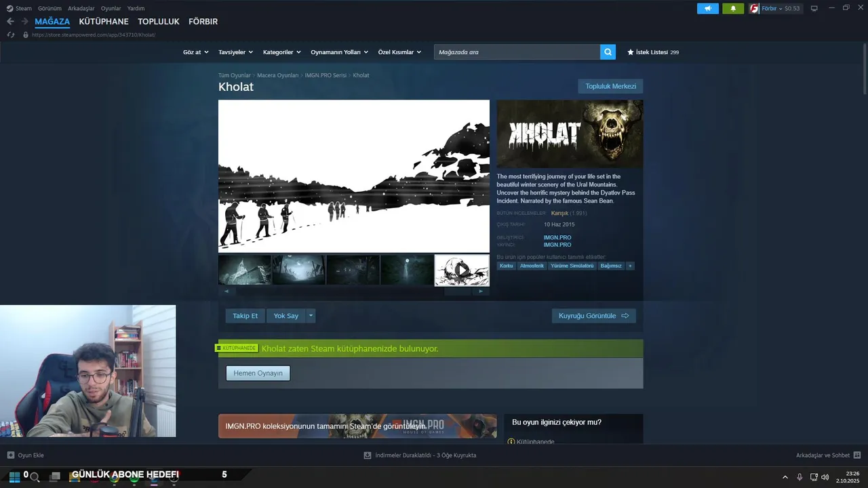Move thumbnail strip left with arrow
The width and height of the screenshot is (868, 488).
[x=226, y=291]
